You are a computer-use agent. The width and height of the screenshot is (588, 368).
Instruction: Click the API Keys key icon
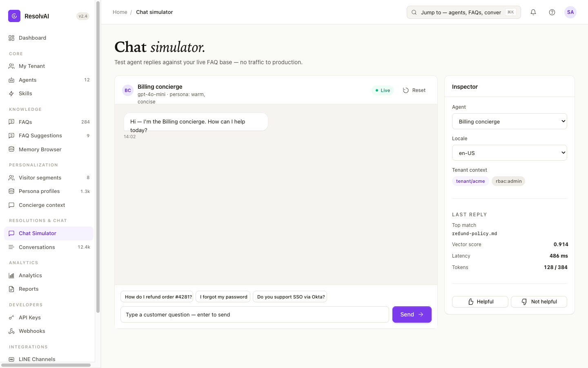11,318
